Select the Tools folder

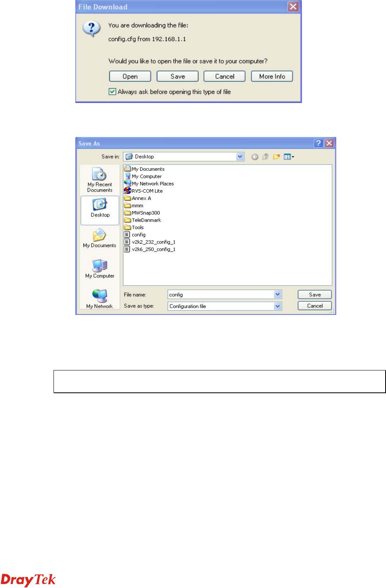pos(134,228)
